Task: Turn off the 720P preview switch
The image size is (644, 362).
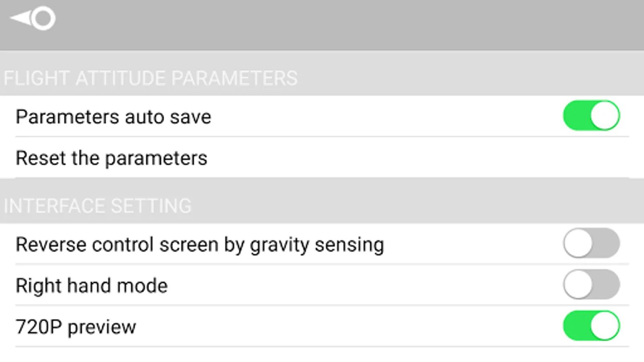Action: coord(591,326)
